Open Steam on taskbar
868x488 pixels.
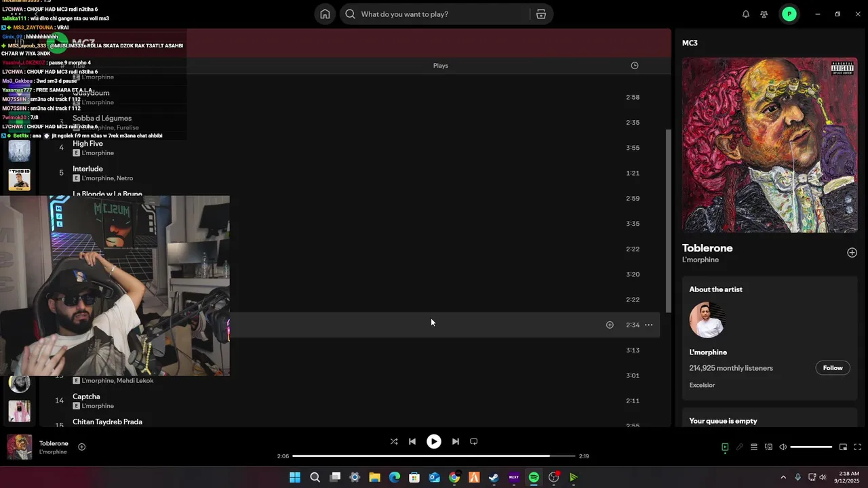(494, 477)
